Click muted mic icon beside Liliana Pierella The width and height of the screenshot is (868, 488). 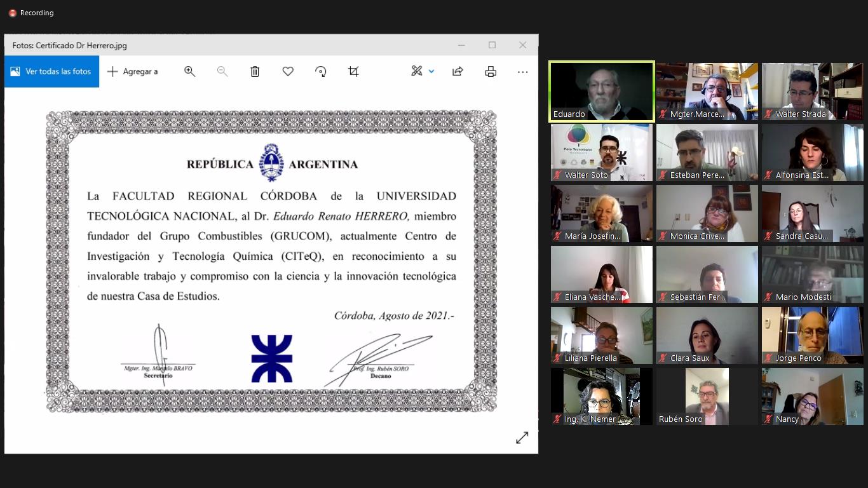(557, 358)
